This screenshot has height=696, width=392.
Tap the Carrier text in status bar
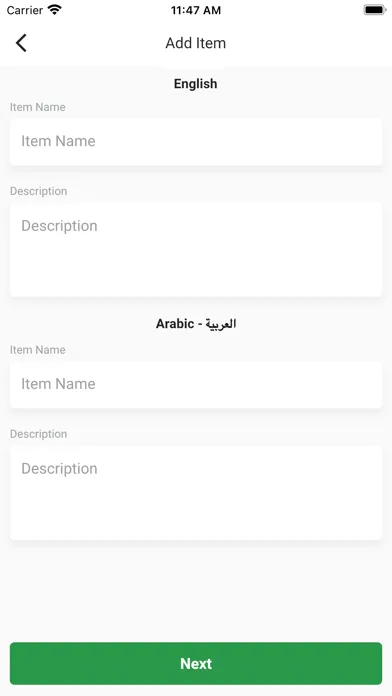(x=24, y=10)
